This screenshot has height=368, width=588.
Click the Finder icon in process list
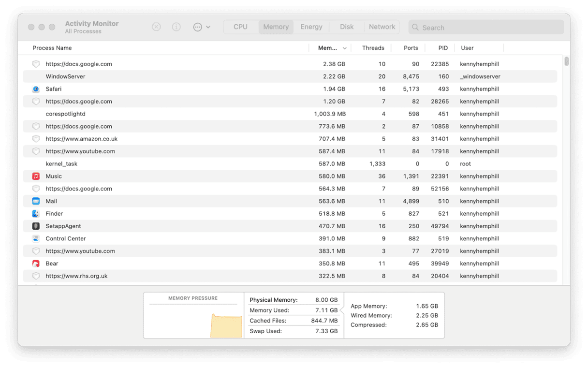pyautogui.click(x=36, y=214)
